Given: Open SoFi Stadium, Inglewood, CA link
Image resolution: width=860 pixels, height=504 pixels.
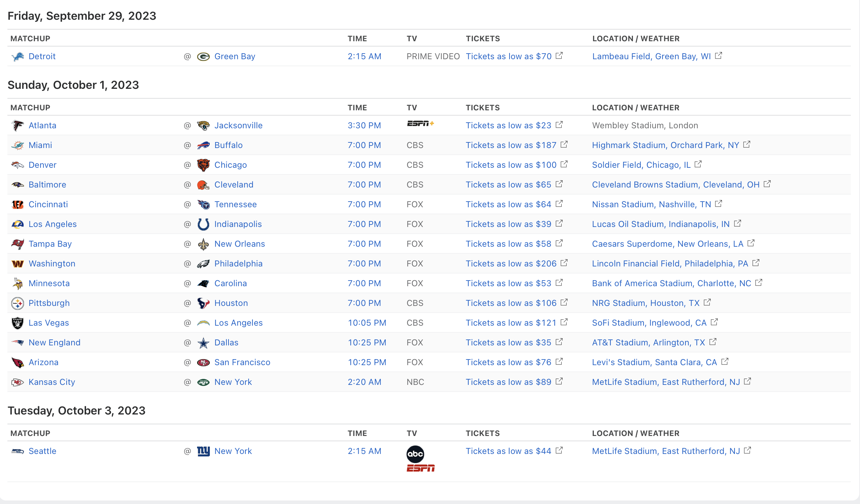Looking at the screenshot, I should click(x=649, y=323).
